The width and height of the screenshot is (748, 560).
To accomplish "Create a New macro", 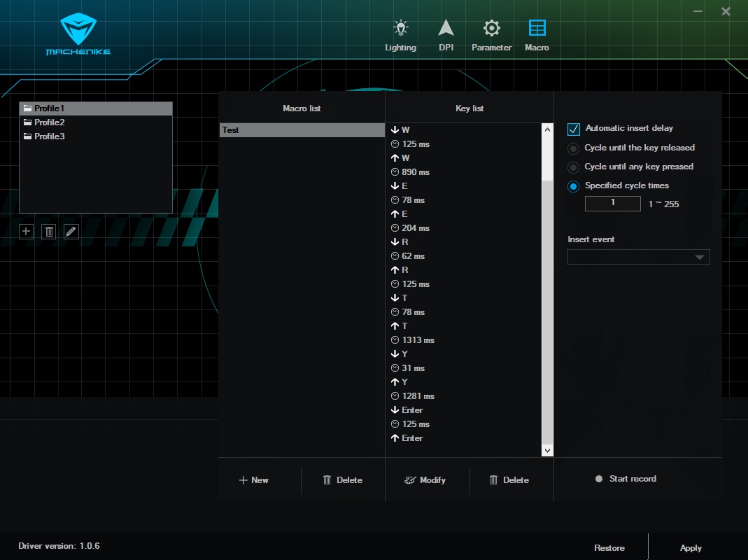I will tap(254, 479).
